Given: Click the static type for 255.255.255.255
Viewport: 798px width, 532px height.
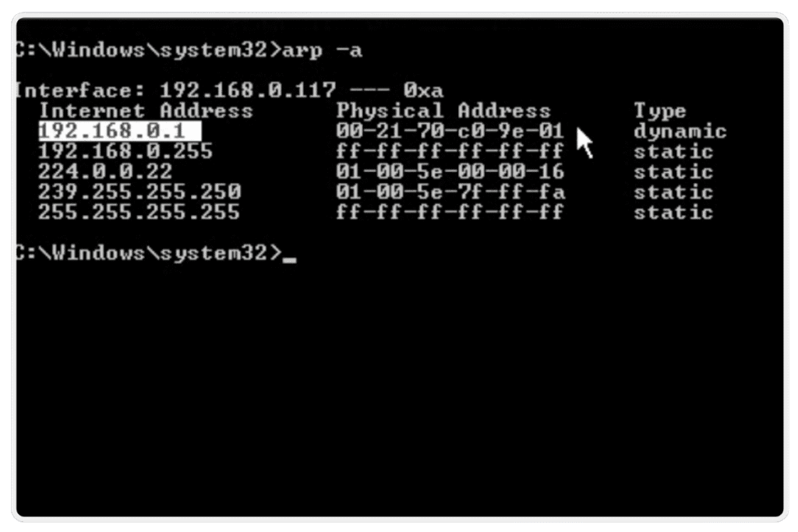Looking at the screenshot, I should tap(673, 212).
